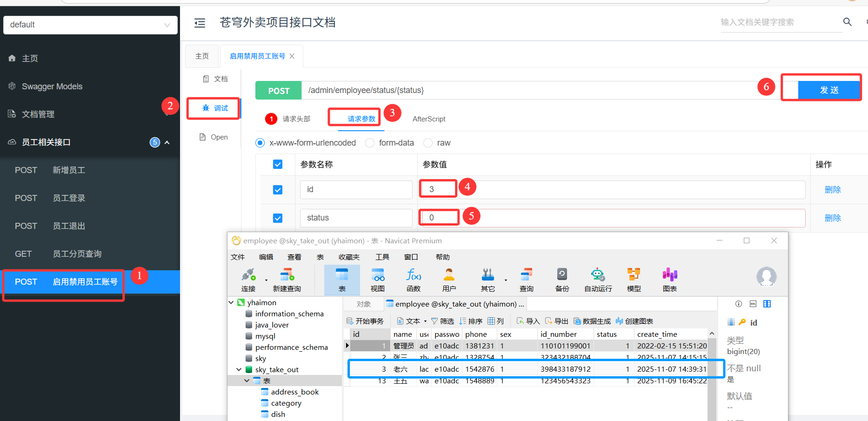The width and height of the screenshot is (868, 421).
Task: Click the 筛选 filter toolbar button
Action: (x=442, y=321)
